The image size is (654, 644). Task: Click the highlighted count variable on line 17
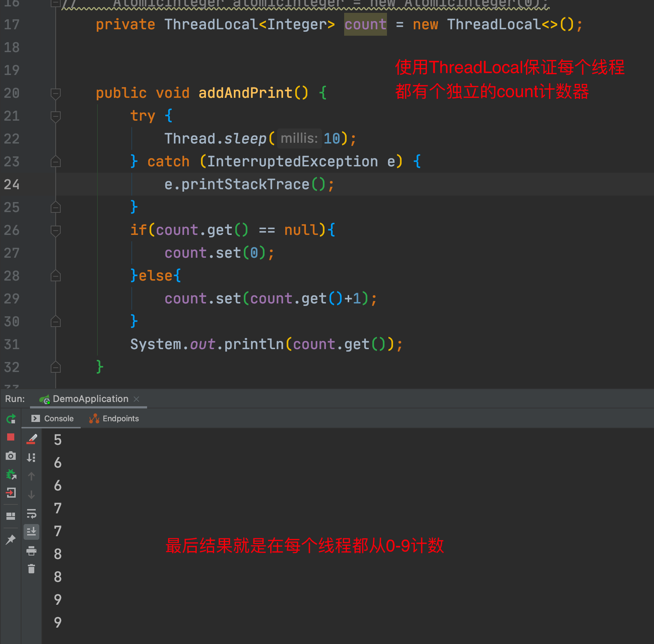365,24
